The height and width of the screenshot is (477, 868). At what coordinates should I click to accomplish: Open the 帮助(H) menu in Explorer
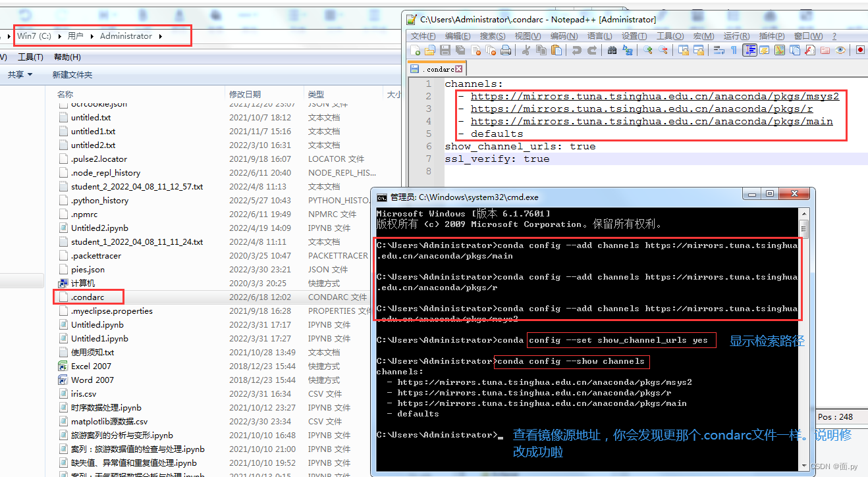coord(67,57)
